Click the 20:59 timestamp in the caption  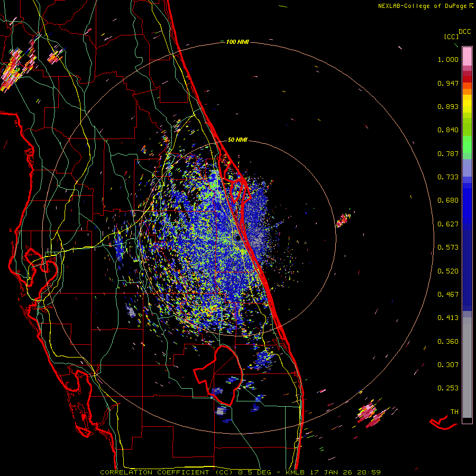point(369,472)
